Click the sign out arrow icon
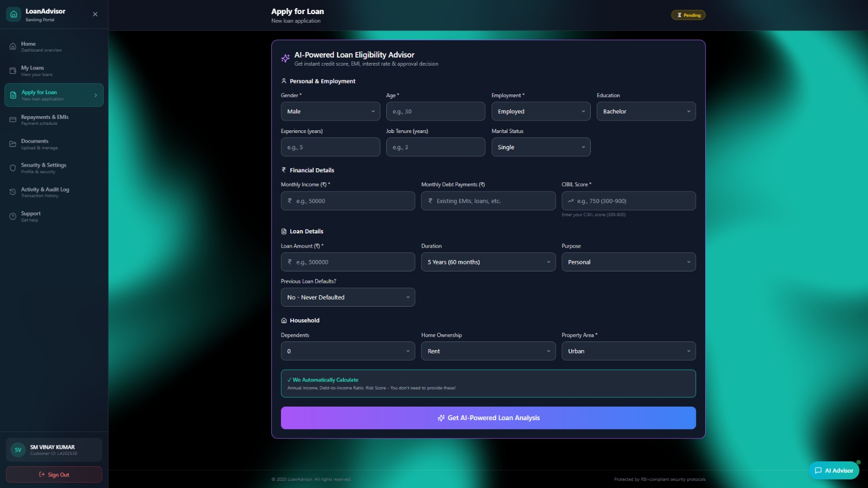 click(x=42, y=474)
